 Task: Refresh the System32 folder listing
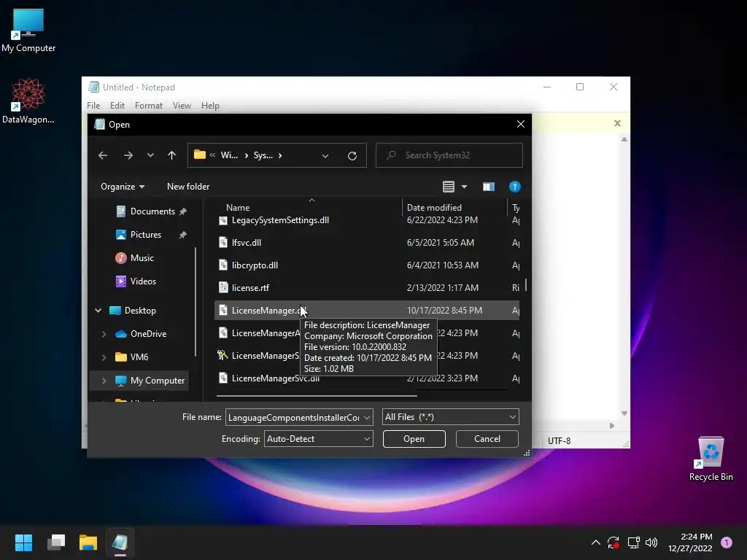click(352, 156)
